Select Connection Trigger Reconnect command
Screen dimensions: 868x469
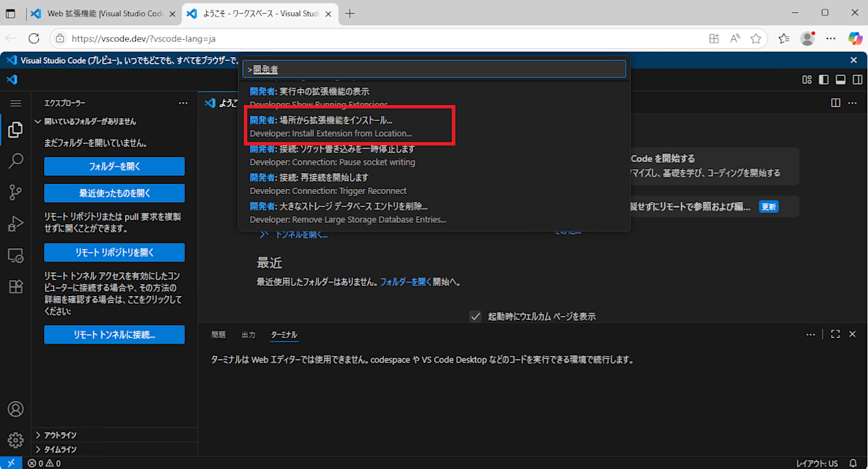(x=434, y=184)
